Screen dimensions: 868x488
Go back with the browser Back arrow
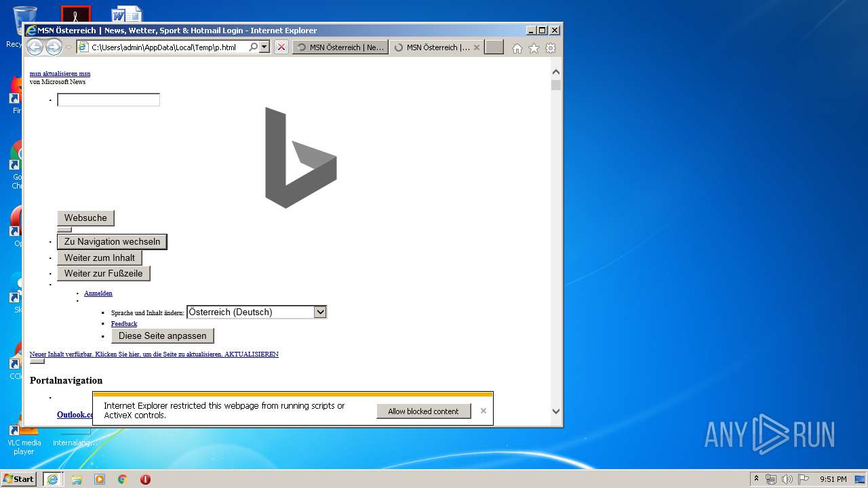pos(35,47)
